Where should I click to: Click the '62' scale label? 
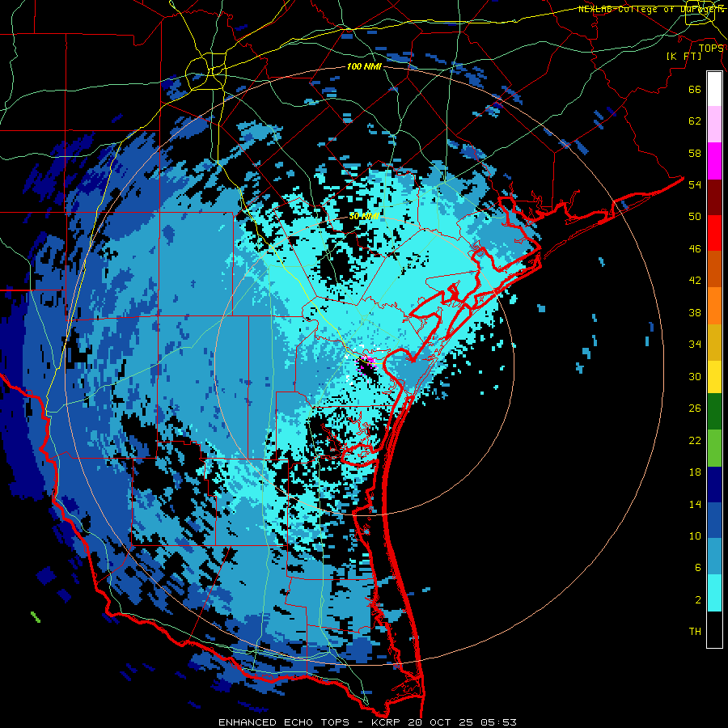695,121
